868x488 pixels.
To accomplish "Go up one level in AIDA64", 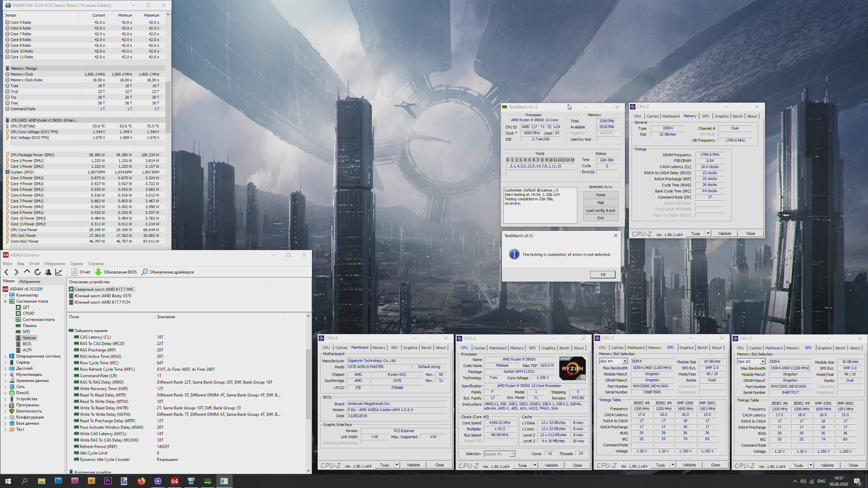I will point(27,272).
